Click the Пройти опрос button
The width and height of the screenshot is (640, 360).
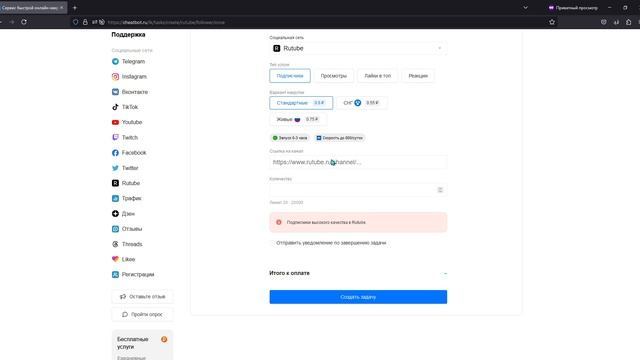pos(142,314)
